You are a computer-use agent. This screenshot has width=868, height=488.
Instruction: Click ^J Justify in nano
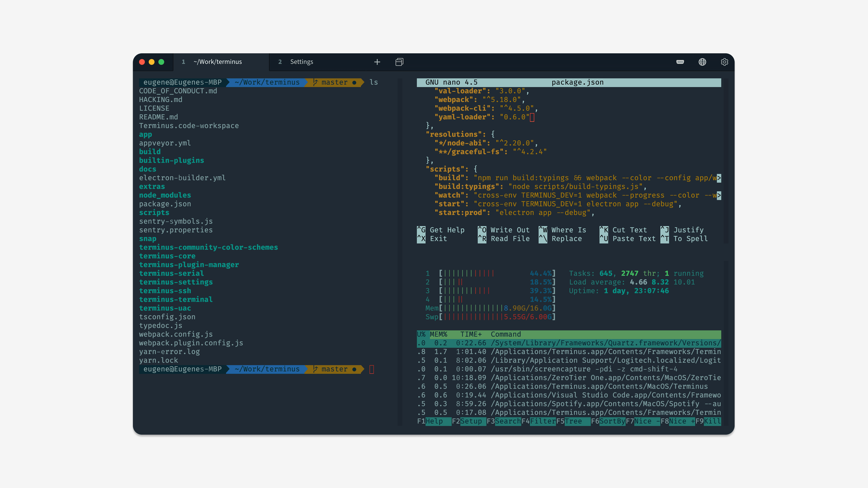(x=682, y=230)
